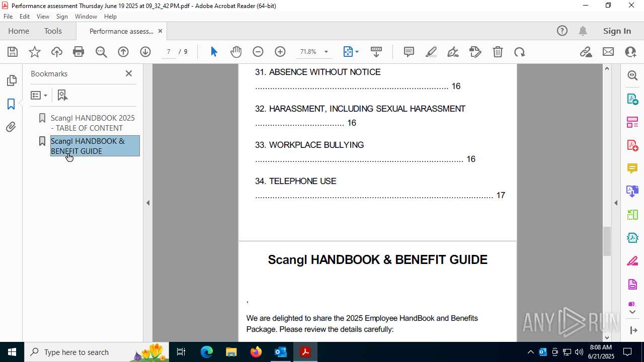Image resolution: width=644 pixels, height=362 pixels.
Task: Select the highlight text tool
Action: coord(431,52)
